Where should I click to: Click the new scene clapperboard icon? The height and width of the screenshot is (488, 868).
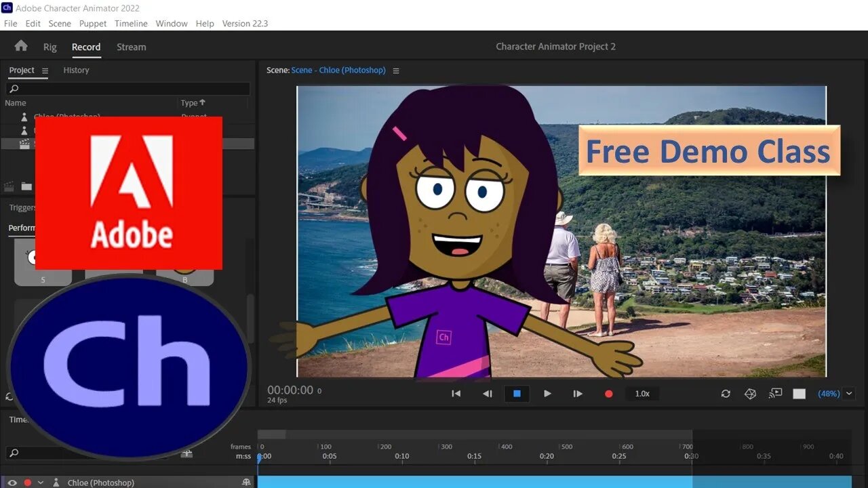pyautogui.click(x=9, y=186)
